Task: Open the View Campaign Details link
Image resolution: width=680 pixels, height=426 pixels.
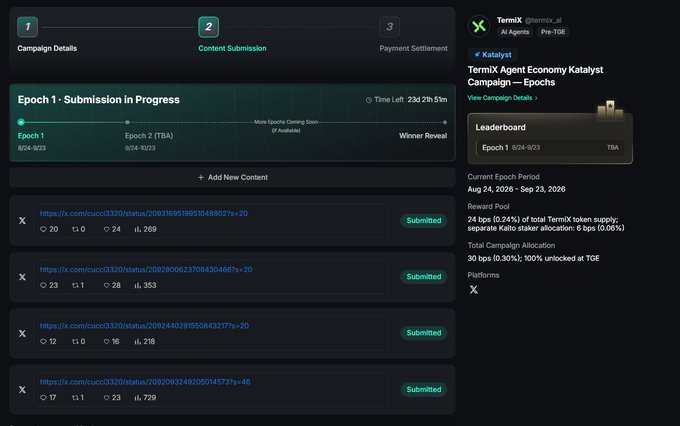Action: (x=502, y=98)
